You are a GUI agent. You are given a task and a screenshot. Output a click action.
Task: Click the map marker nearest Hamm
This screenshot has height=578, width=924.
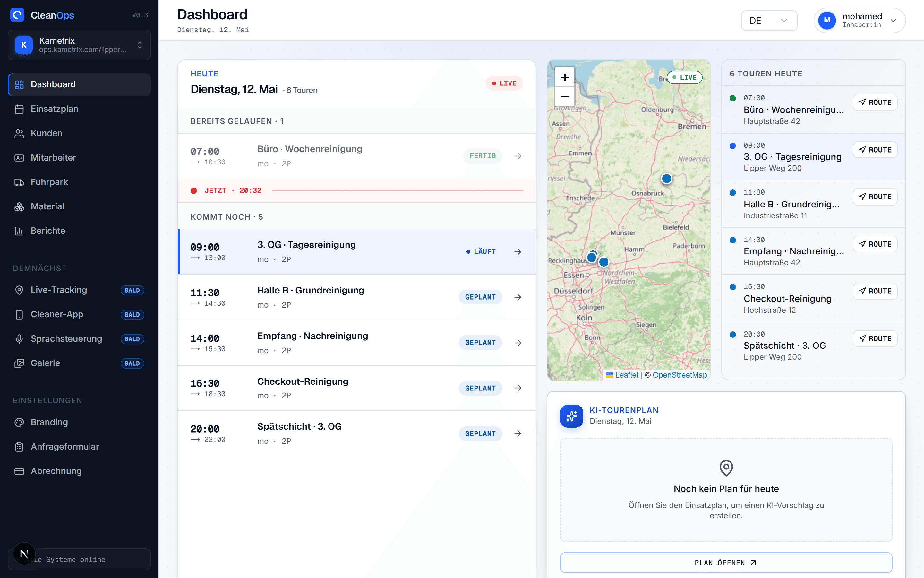tap(604, 262)
